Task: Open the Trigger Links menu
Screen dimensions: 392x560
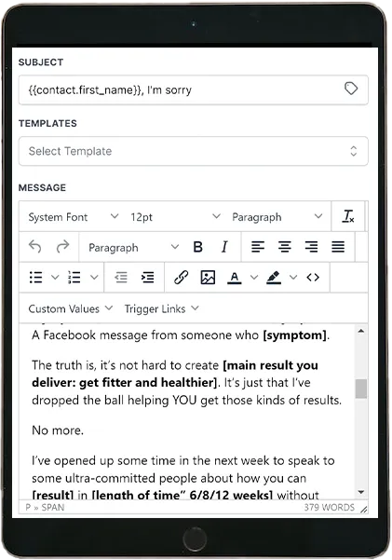Action: pyautogui.click(x=161, y=308)
